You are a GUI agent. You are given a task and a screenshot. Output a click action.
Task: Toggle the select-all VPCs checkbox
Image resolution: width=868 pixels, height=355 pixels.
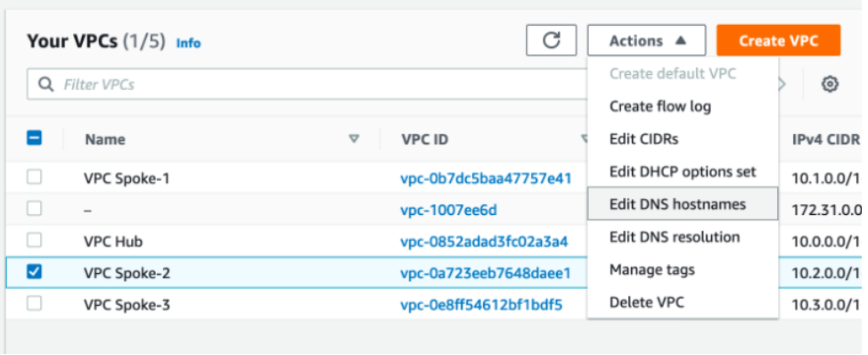coord(35,138)
